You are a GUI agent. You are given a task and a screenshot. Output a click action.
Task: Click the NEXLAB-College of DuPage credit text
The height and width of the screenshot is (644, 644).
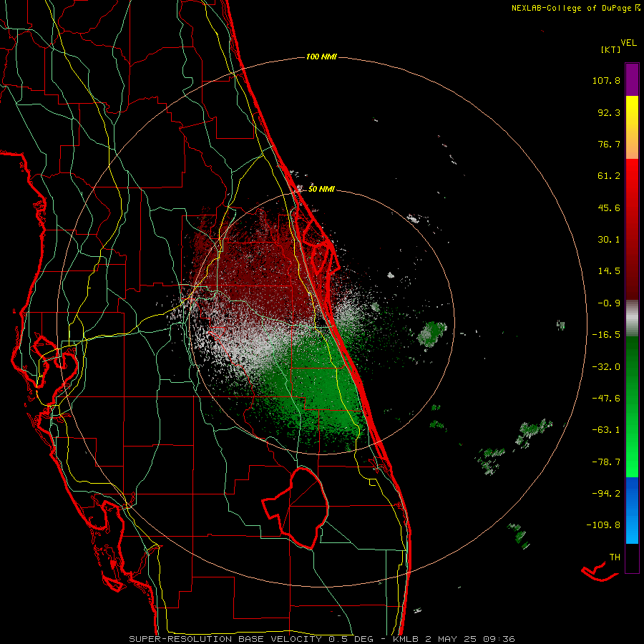coord(575,8)
